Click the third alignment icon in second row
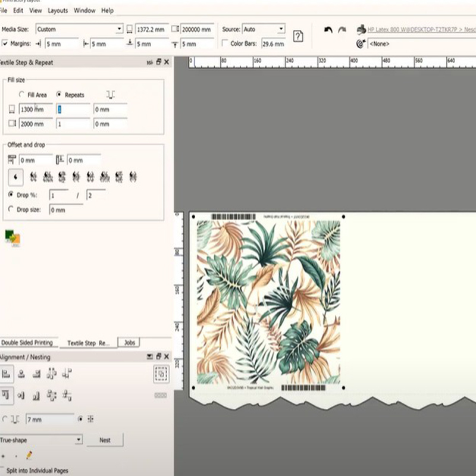The height and width of the screenshot is (476, 476). coord(36,396)
